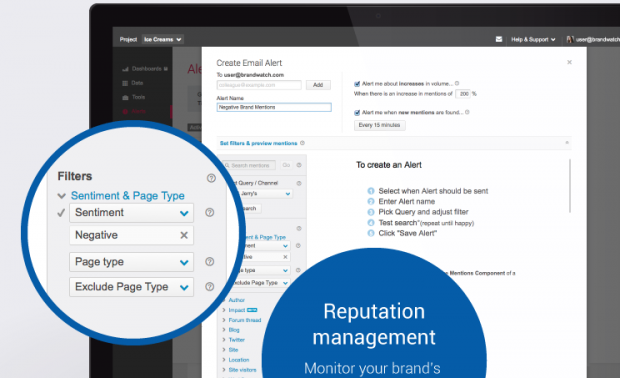Open the mail envelope icon in top bar
The height and width of the screenshot is (378, 620).
pyautogui.click(x=499, y=39)
